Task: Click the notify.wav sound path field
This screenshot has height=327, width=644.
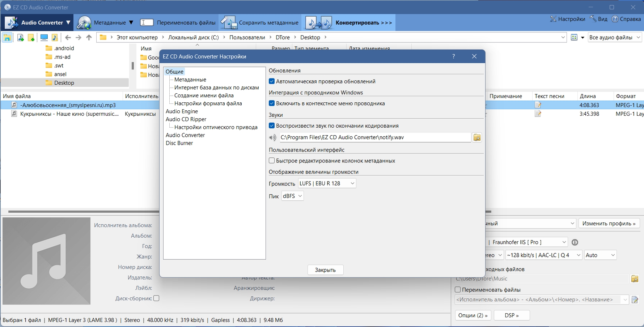Action: pyautogui.click(x=375, y=137)
